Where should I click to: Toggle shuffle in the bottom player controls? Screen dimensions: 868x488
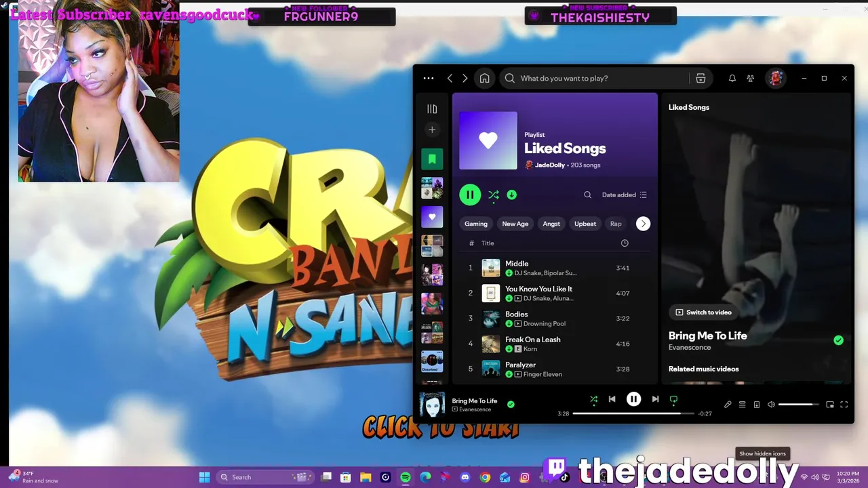click(593, 400)
